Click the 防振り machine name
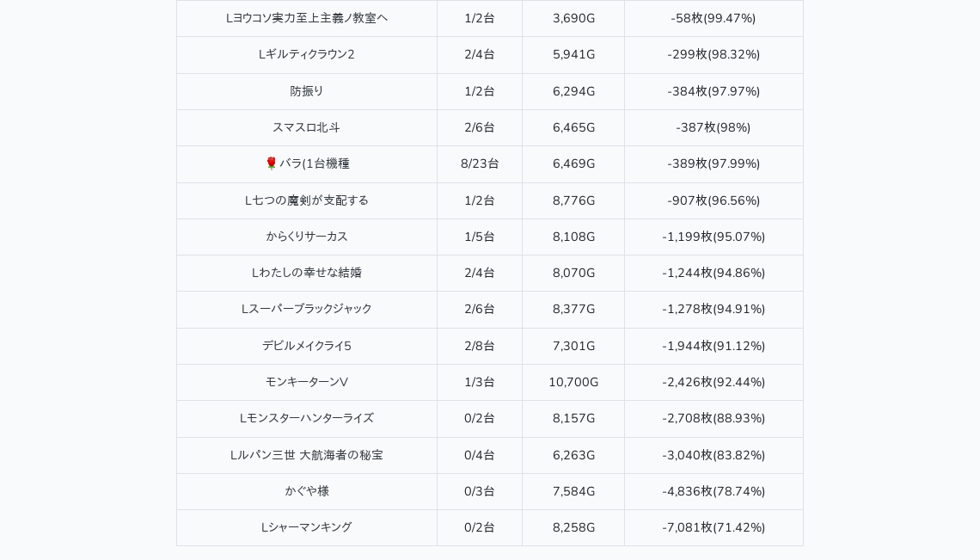980x560 pixels. (307, 91)
